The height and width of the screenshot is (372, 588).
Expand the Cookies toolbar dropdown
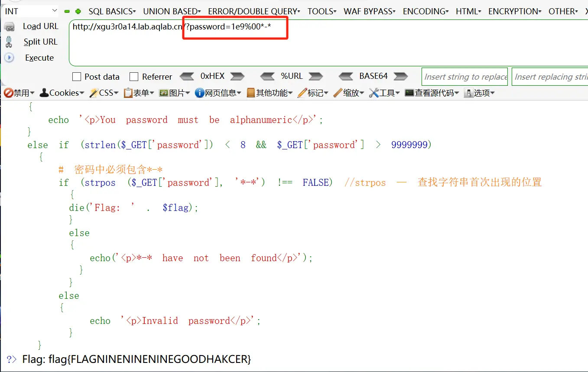(62, 93)
